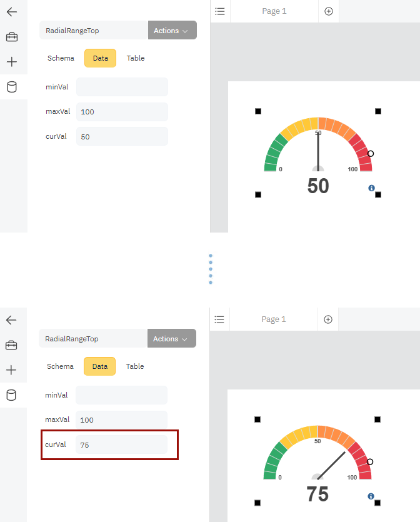Click the info icon beside the gauge reading 50

371,188
